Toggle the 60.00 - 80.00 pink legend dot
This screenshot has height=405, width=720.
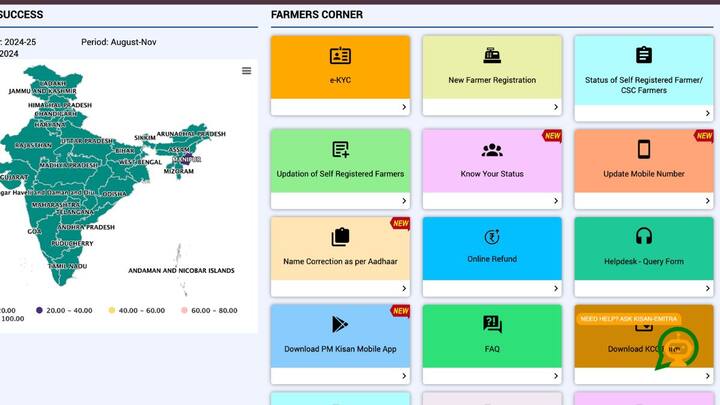[x=184, y=310]
